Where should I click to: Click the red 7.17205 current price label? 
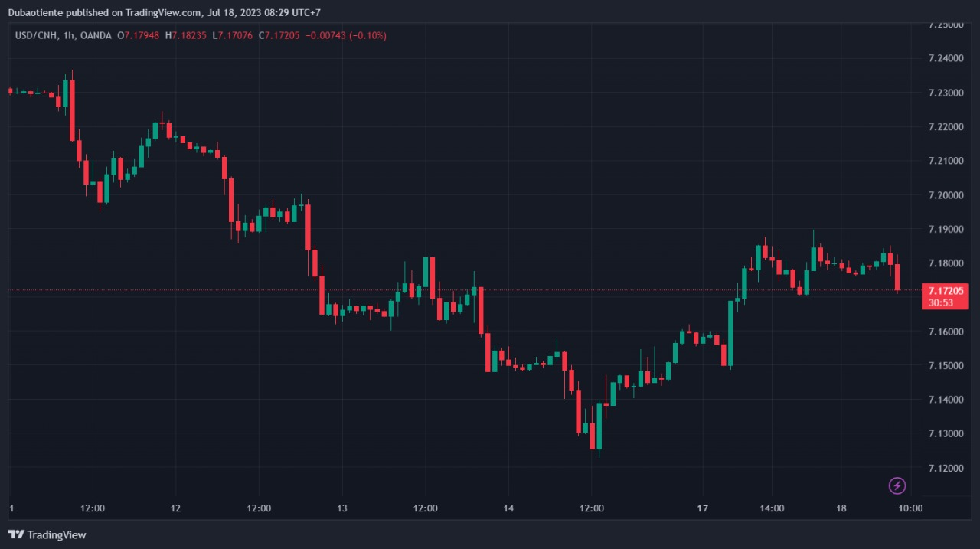click(946, 291)
